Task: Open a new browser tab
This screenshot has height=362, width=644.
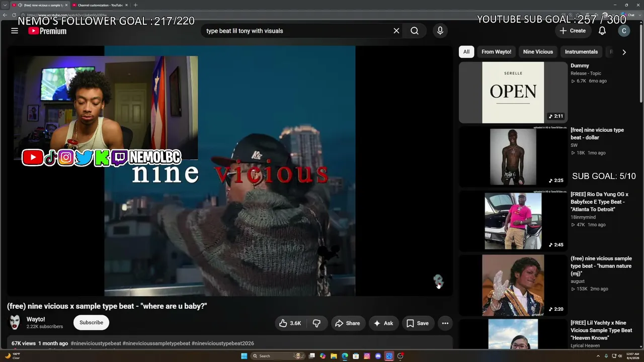Action: click(135, 5)
